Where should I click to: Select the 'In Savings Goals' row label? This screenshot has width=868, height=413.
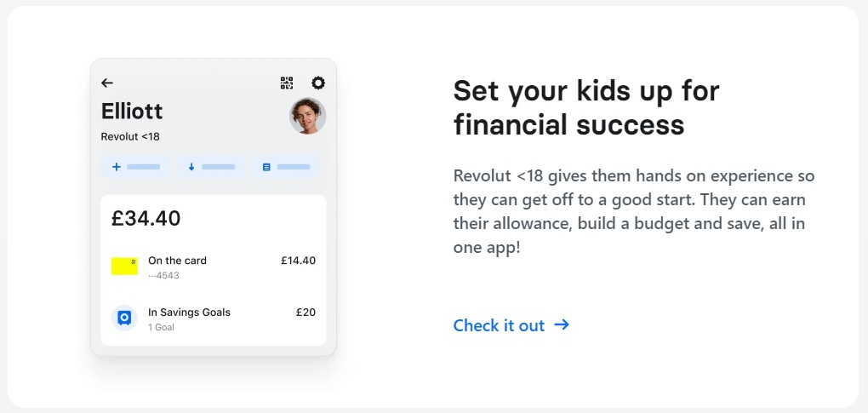point(189,313)
